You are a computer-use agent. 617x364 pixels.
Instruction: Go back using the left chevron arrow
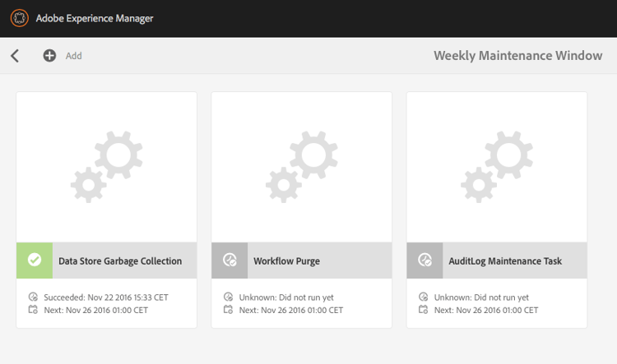[15, 56]
